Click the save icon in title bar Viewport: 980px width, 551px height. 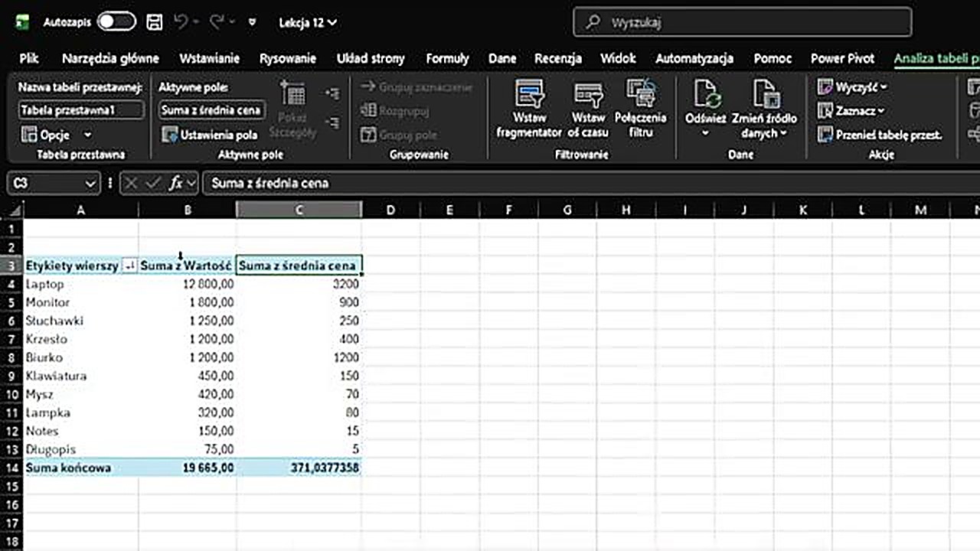[154, 22]
